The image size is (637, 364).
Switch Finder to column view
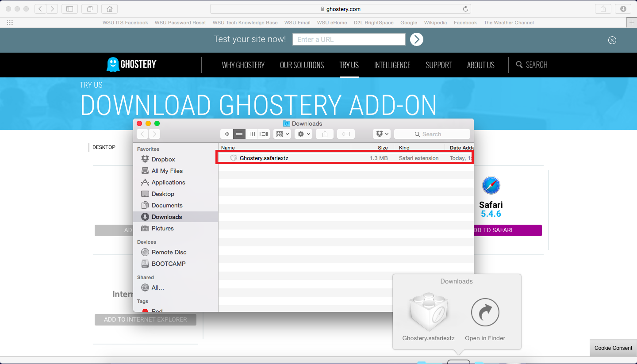pos(251,134)
